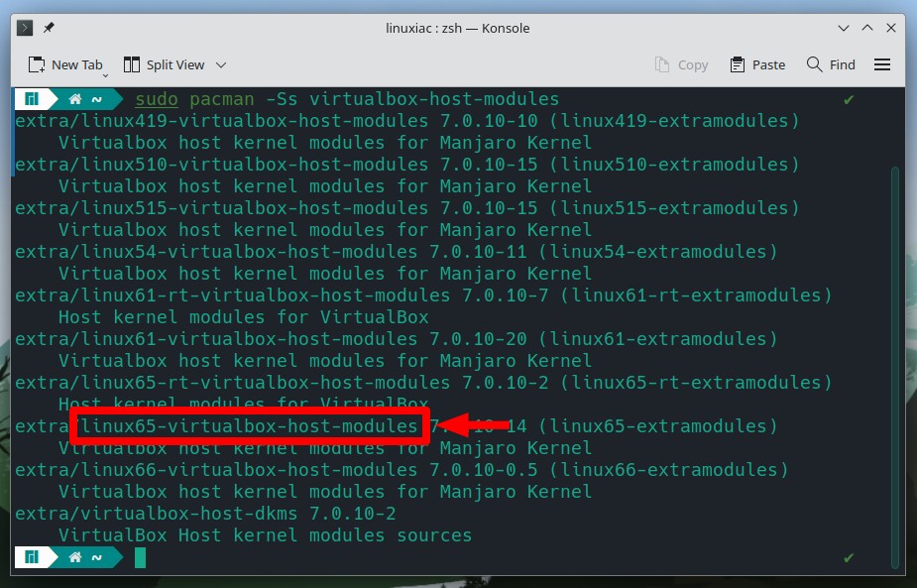This screenshot has width=917, height=588.
Task: Click 'extra/linux61-rt-virtualbox-host-modules' line
Action: click(423, 294)
